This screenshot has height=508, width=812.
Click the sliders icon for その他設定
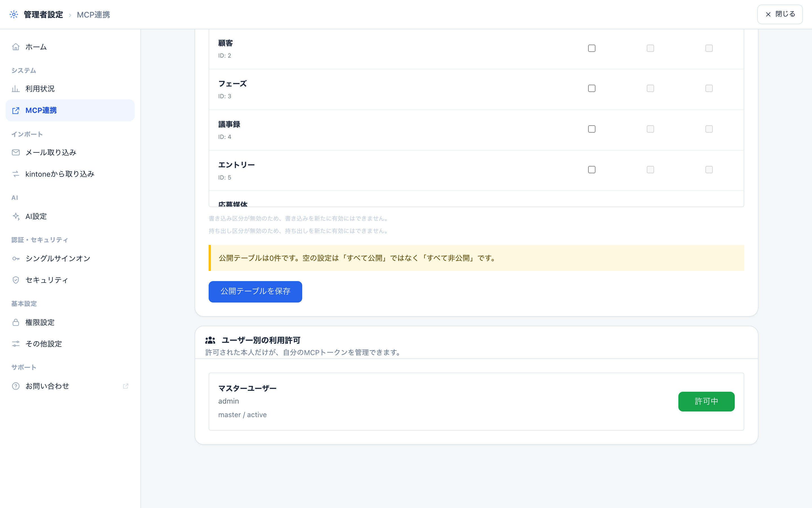(x=16, y=344)
